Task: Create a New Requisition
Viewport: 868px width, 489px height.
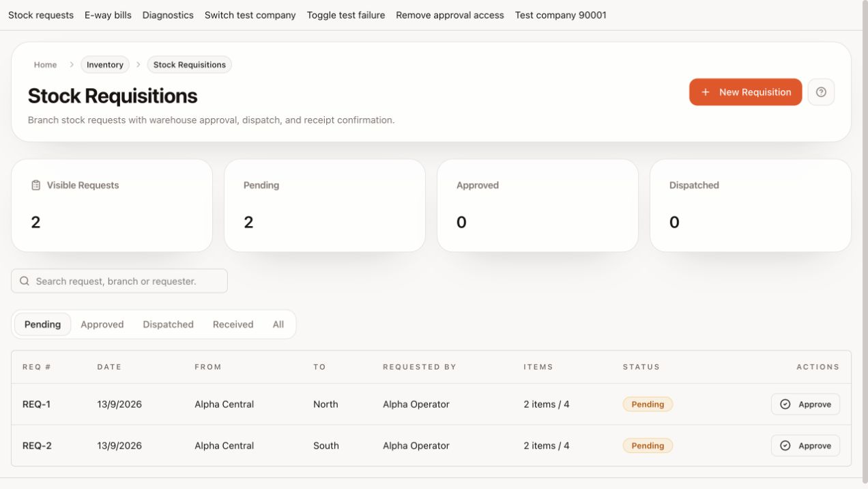Action: [746, 92]
